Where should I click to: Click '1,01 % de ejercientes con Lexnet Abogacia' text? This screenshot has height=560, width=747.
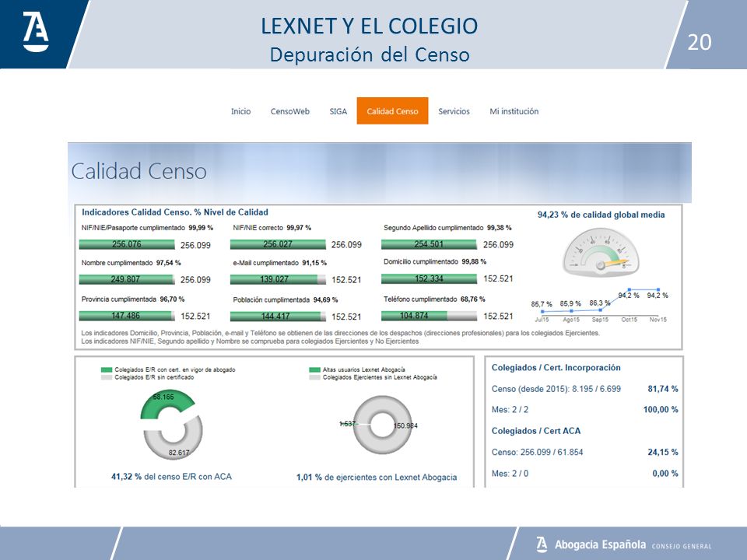[x=377, y=477]
